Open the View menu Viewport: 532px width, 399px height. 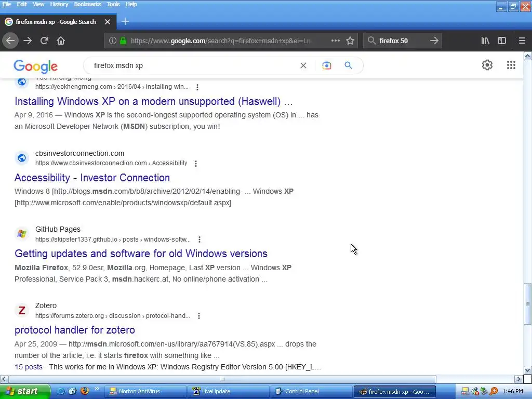tap(38, 4)
